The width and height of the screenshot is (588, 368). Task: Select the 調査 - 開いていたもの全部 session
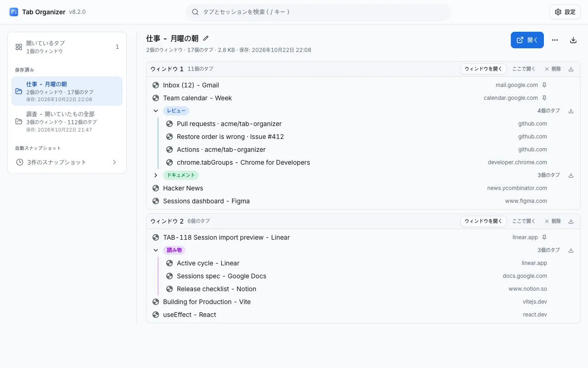(67, 121)
